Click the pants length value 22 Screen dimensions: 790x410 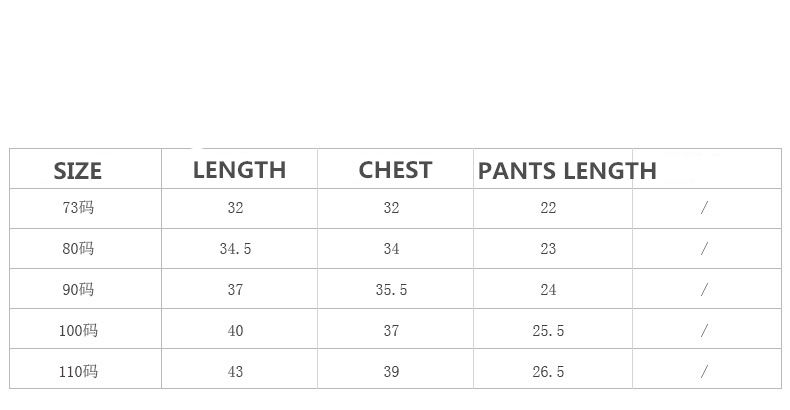[548, 208]
